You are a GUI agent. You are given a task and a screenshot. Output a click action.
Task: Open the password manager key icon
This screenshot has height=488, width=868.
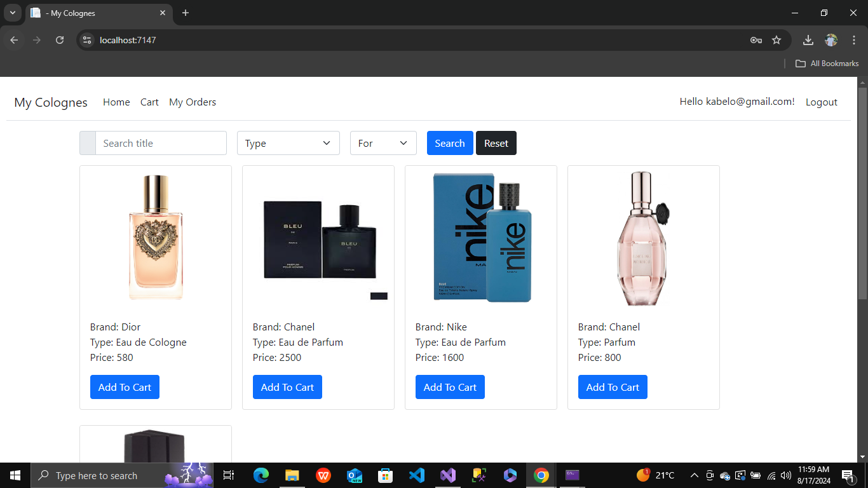756,39
